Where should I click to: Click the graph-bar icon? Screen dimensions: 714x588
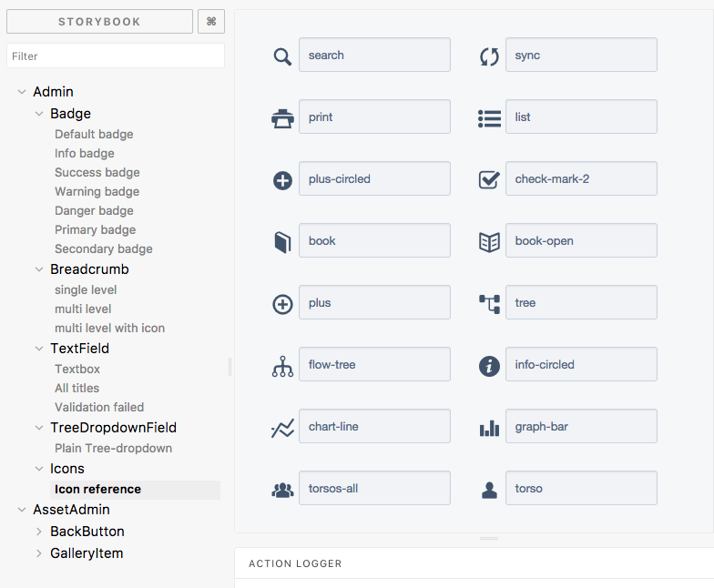(x=489, y=428)
